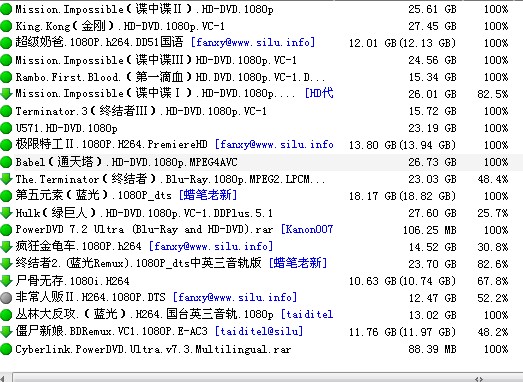Click the 30.8% progress value
Screen dimensions: 523x382
tap(493, 247)
